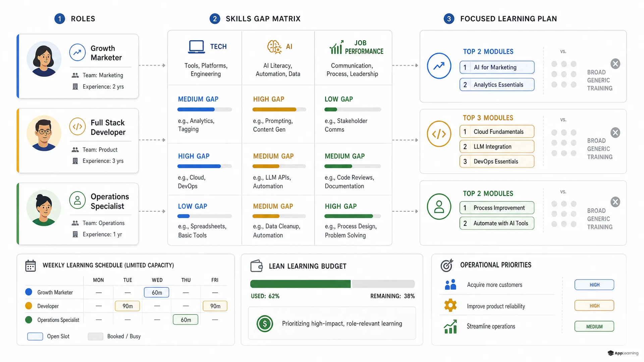
Task: Click the building icon next to Experience: 2 yrs
Action: [x=75, y=87]
